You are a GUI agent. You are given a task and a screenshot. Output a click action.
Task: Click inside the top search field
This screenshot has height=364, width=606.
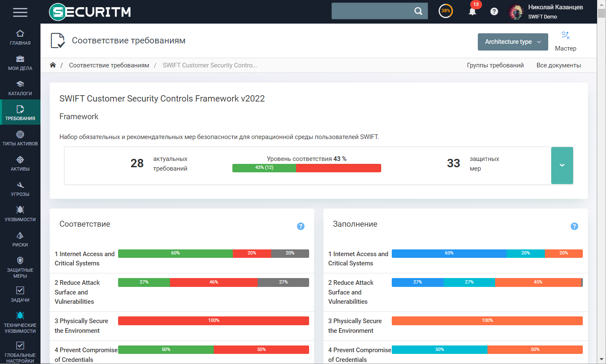click(375, 11)
